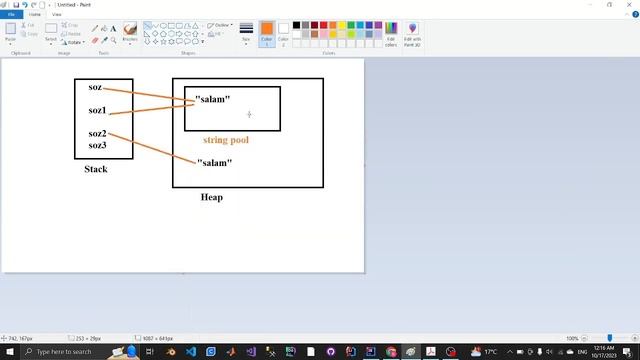This screenshot has width=640, height=360.
Task: Select the Line shape
Action: pyautogui.click(x=147, y=25)
